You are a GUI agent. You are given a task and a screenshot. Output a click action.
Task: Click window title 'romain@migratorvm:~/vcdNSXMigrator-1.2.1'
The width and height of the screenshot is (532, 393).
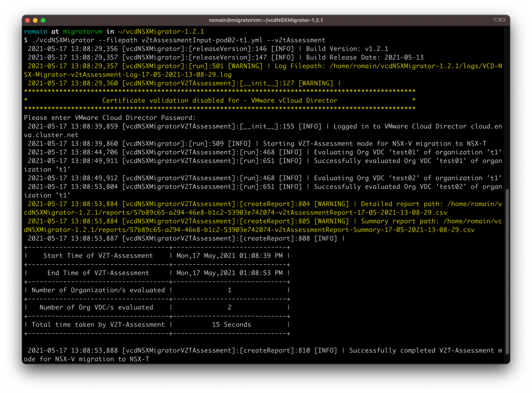tap(265, 20)
